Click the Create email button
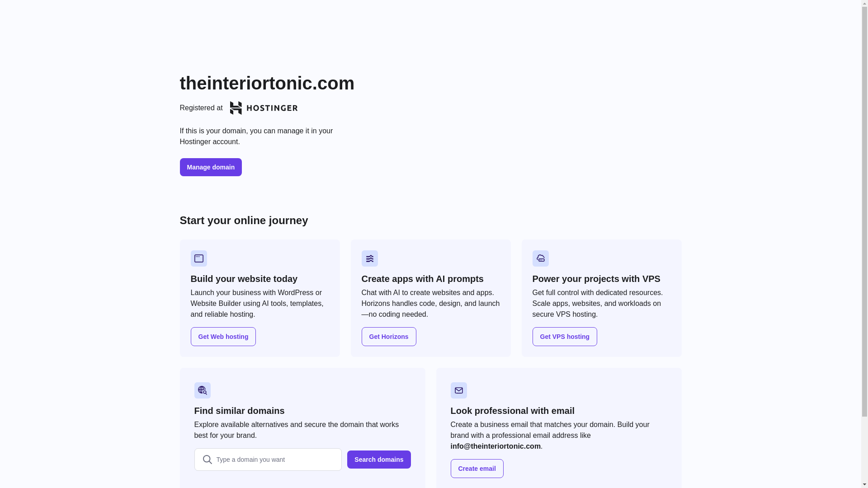The height and width of the screenshot is (488, 868). tap(477, 469)
